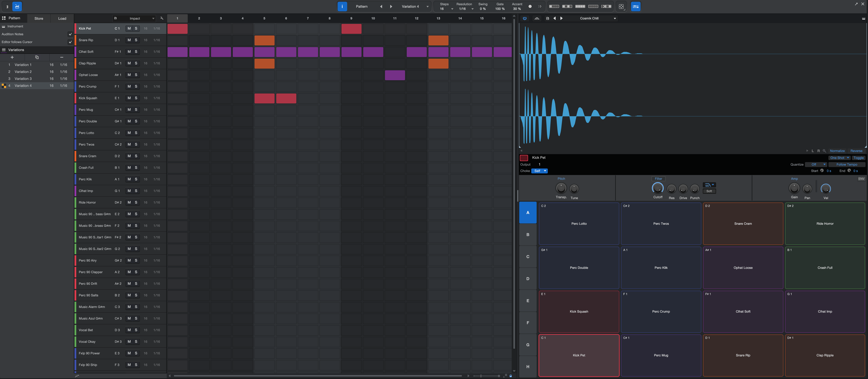
Task: Click the Normalize button
Action: [837, 151]
